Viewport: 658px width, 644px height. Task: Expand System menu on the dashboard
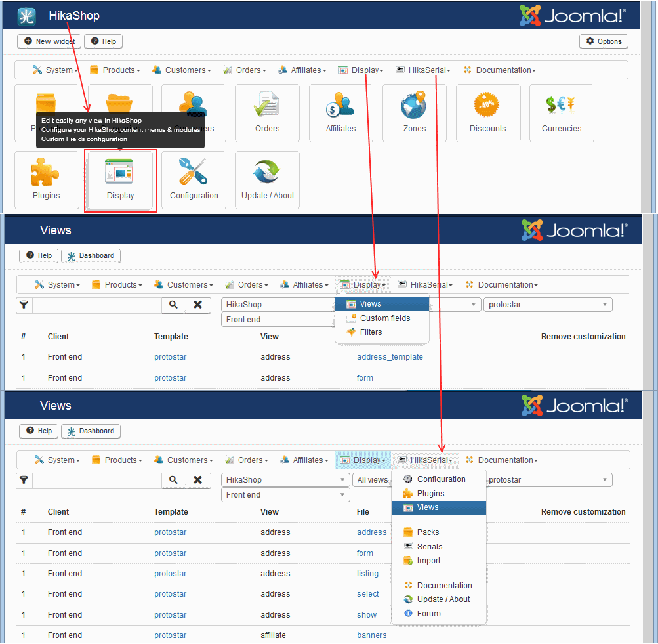click(55, 70)
